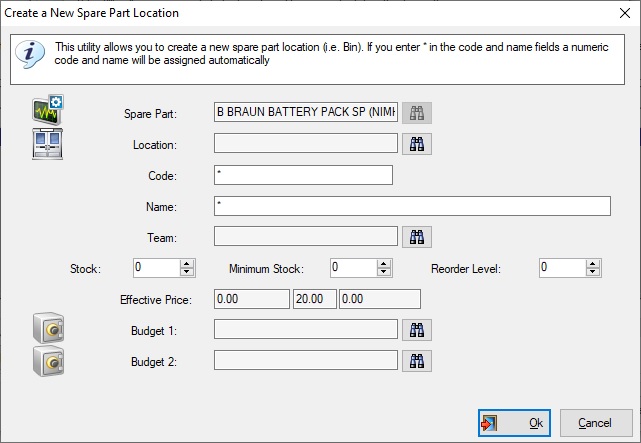Click the Cancel button

(x=596, y=423)
